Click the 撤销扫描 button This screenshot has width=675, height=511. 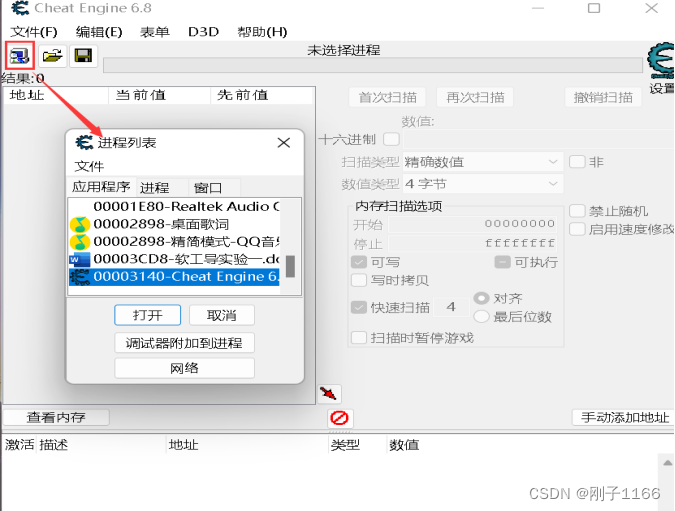coord(603,97)
